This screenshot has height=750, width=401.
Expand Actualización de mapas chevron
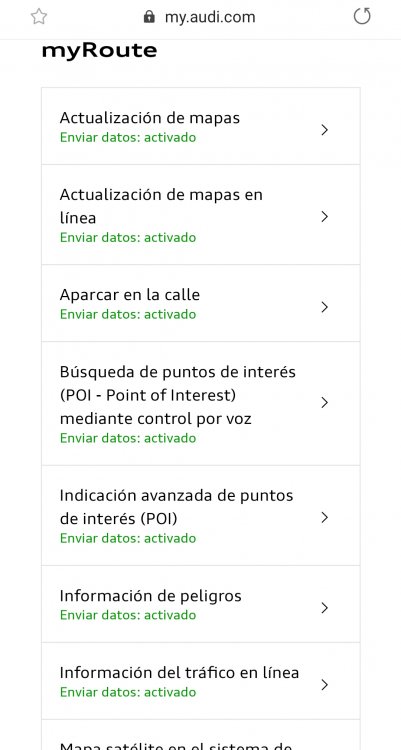pos(324,130)
